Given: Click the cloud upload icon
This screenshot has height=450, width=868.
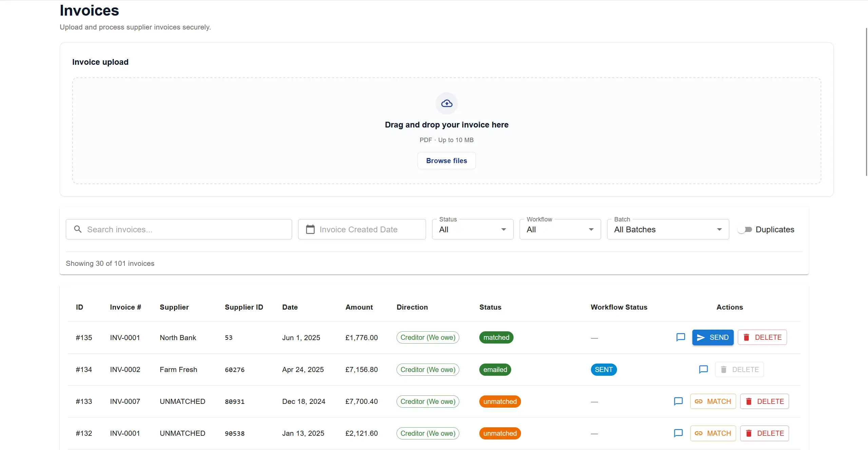Looking at the screenshot, I should [446, 103].
